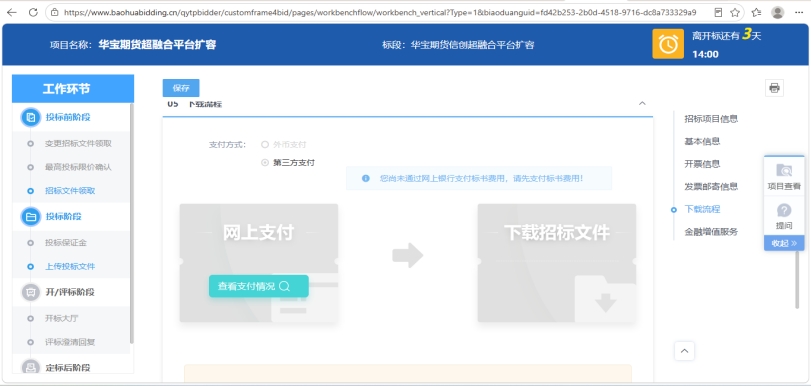Bookmark this page with the star icon
The image size is (811, 386).
[x=734, y=12]
